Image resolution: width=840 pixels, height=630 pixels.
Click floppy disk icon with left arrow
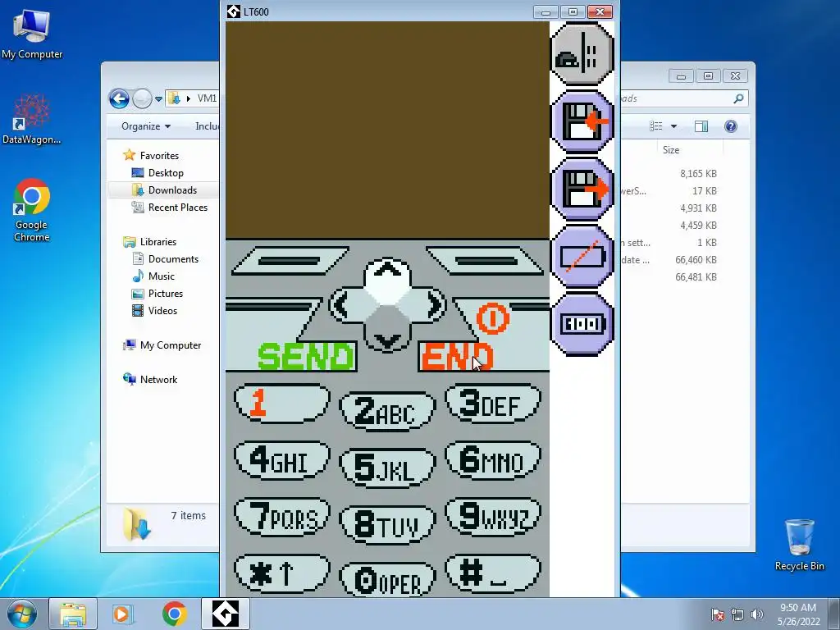coord(582,121)
